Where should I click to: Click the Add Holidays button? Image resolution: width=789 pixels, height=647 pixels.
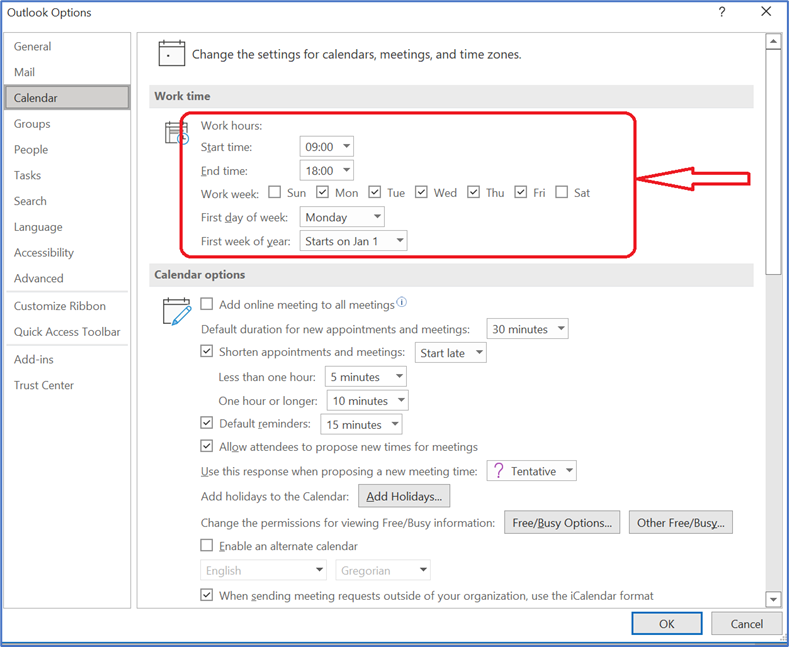click(404, 496)
